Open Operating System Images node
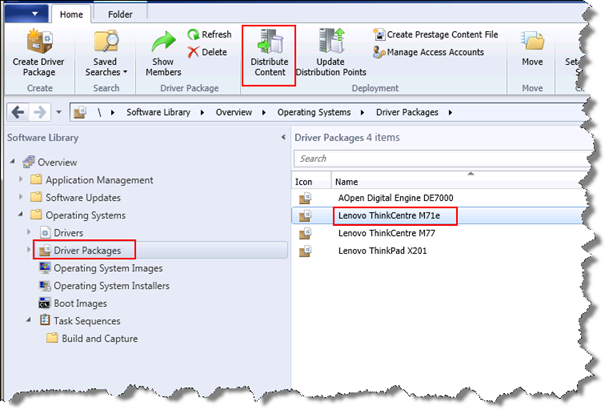 (108, 268)
